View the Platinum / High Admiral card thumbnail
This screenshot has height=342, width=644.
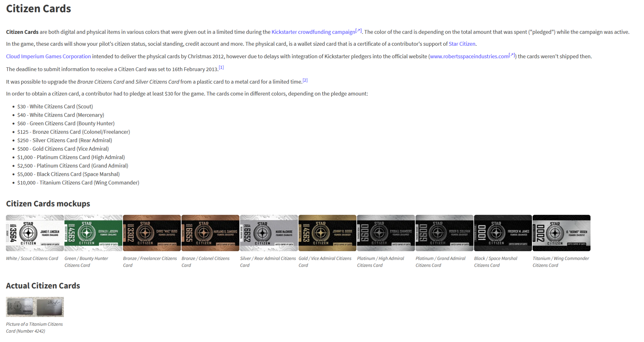click(386, 233)
